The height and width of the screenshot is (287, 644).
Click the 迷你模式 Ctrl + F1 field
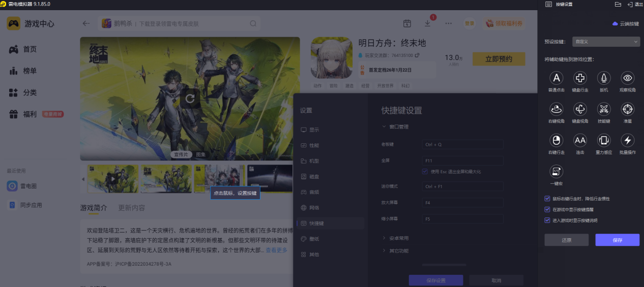(x=462, y=186)
